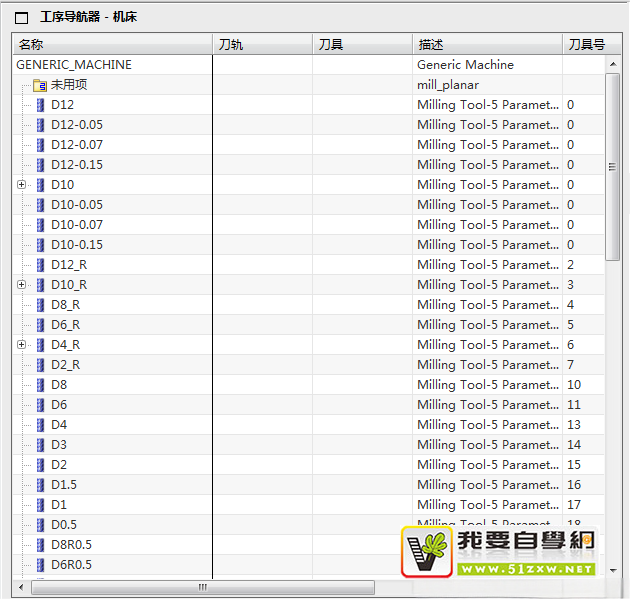This screenshot has height=599, width=630.
Task: Click the D2_R tool icon
Action: (41, 365)
